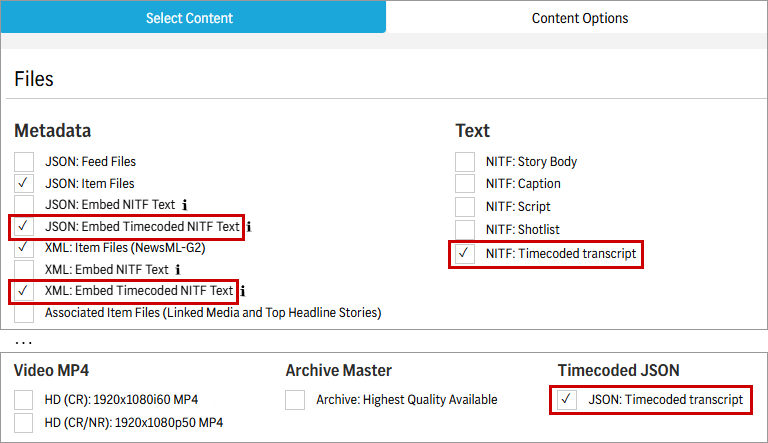Uncheck NITF: Timecoded transcript

[465, 254]
